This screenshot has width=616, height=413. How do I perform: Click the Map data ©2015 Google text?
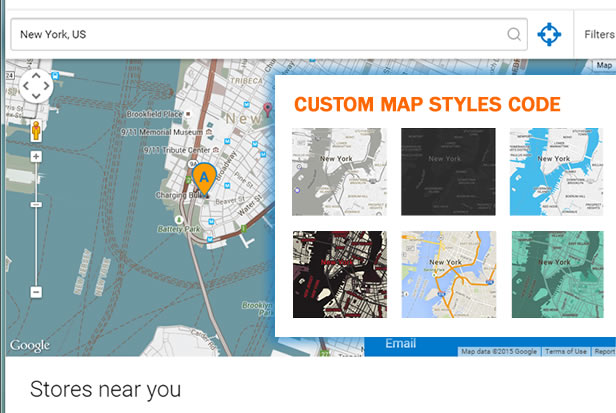coord(499,352)
